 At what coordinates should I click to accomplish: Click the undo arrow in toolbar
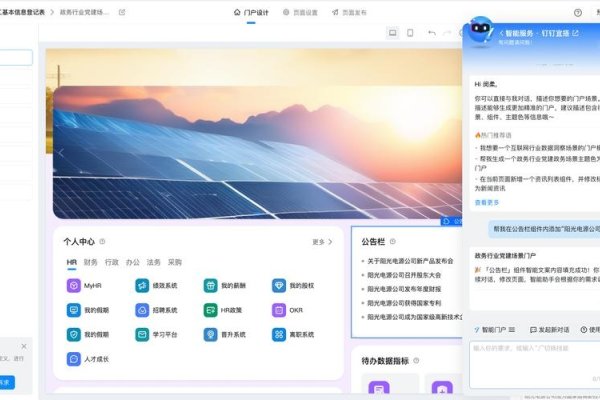tap(432, 33)
